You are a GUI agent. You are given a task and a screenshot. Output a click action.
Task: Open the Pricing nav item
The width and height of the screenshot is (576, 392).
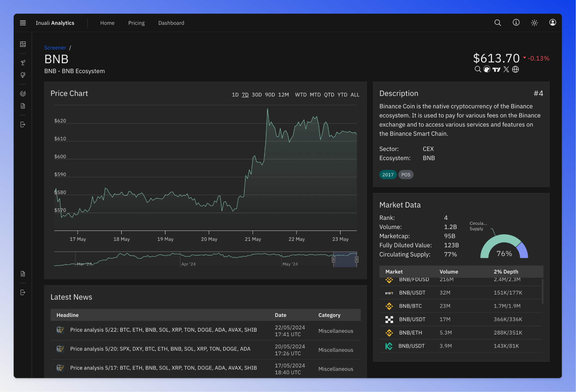(x=136, y=23)
